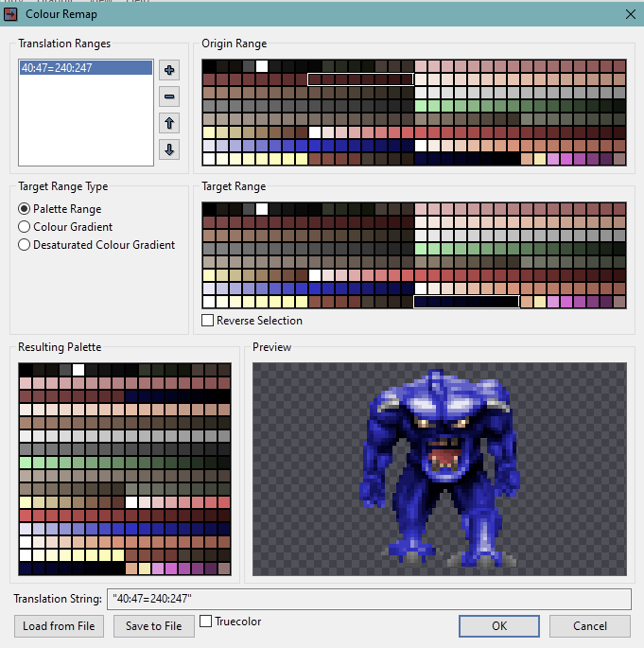Pick the lightest green swatch in Target Range
Image resolution: width=644 pixels, height=648 pixels.
(421, 249)
